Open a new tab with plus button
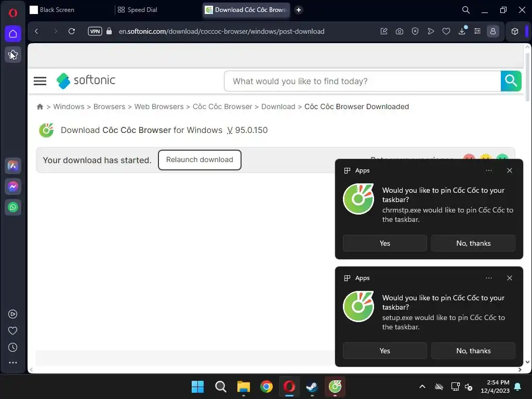The image size is (532, 399). (x=299, y=10)
